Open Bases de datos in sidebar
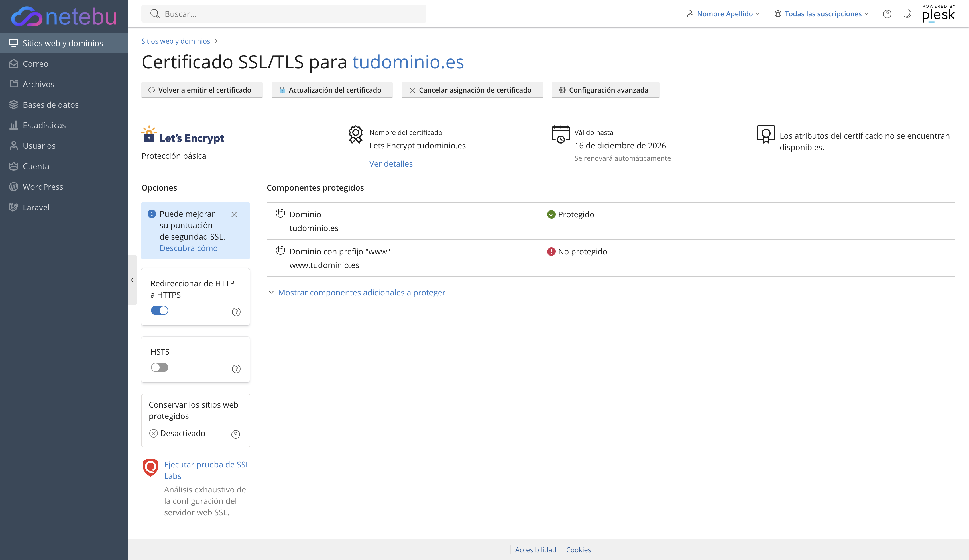 point(64,105)
